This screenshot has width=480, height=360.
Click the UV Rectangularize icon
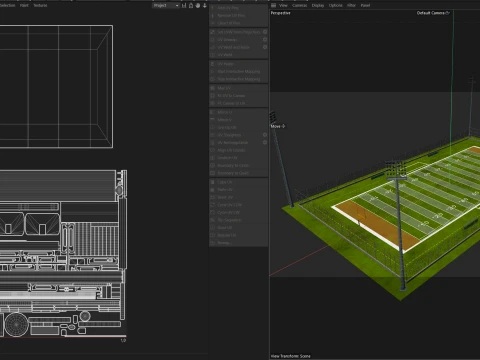coord(213,143)
